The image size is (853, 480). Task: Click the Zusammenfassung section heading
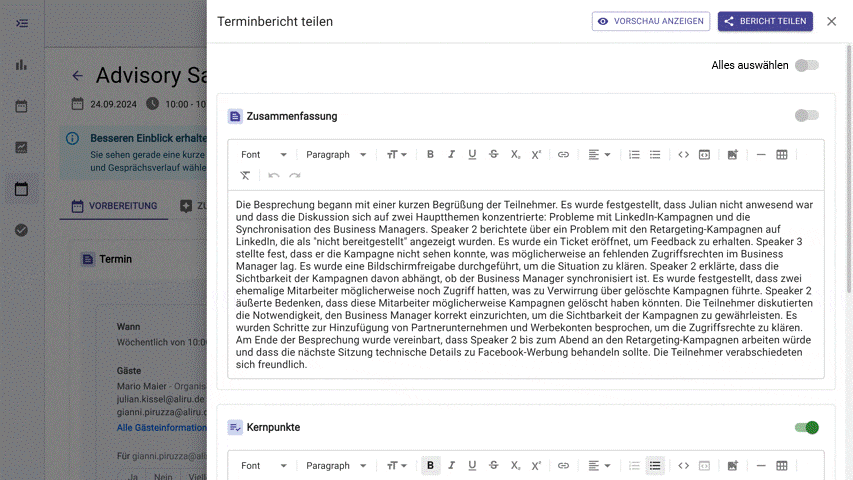(292, 116)
